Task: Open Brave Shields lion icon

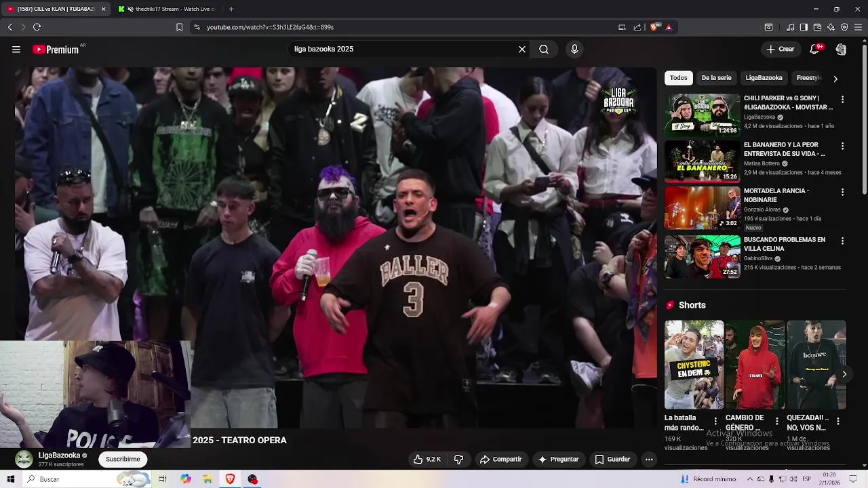Action: pyautogui.click(x=654, y=27)
